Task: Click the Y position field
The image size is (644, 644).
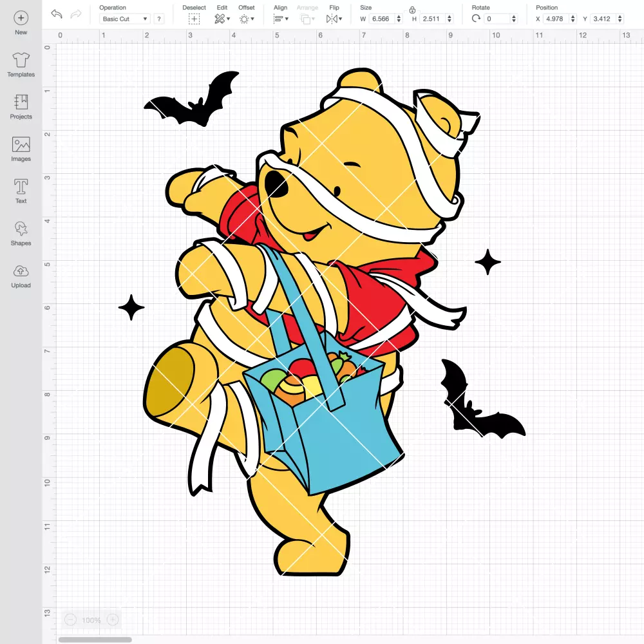Action: [x=603, y=19]
